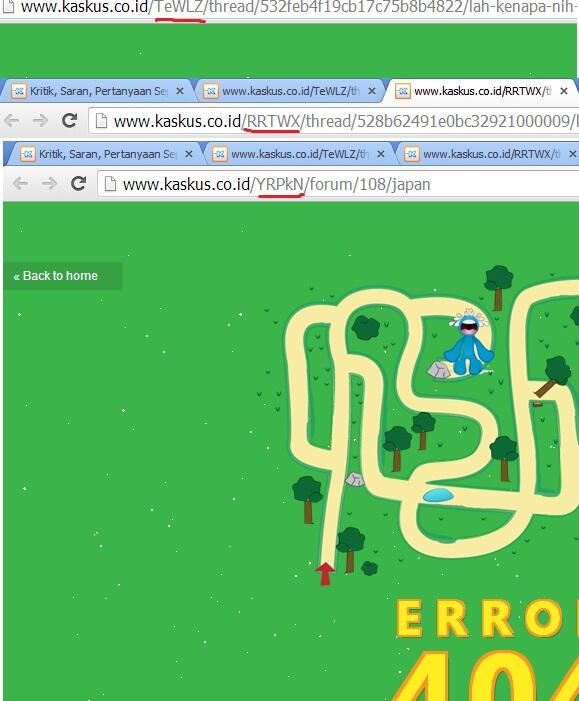Switch to the TeWLZ tab in the upper tab strip

pos(290,91)
